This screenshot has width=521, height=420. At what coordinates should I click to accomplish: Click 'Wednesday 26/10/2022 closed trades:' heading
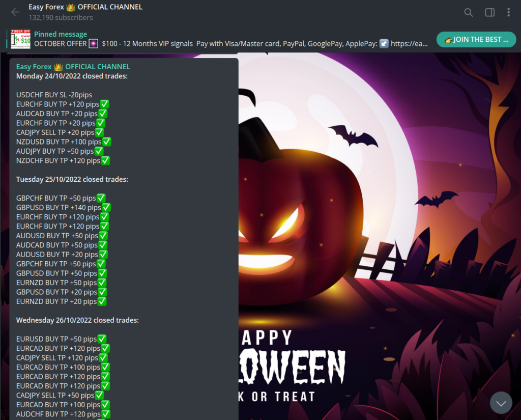77,320
